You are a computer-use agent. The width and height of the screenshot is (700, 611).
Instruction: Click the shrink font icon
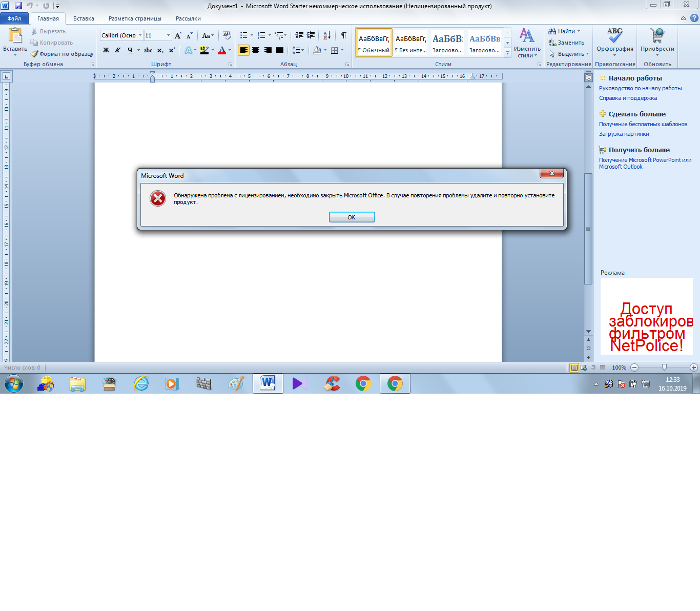(189, 35)
